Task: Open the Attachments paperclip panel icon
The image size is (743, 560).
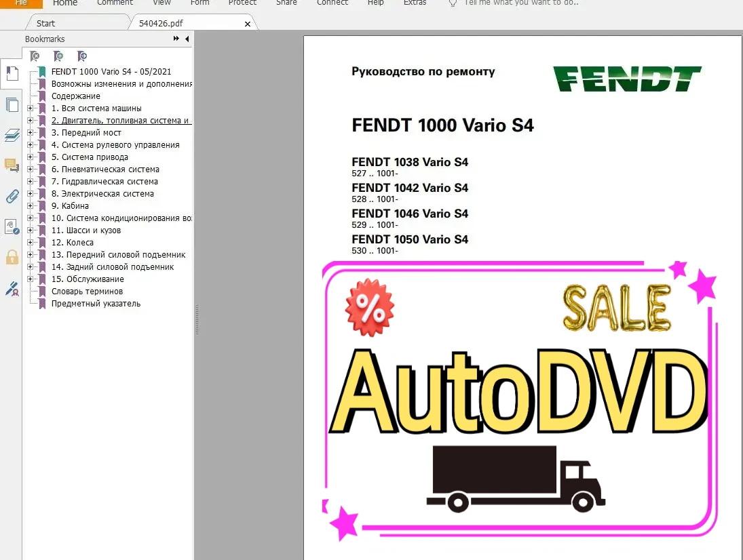Action: (x=12, y=197)
